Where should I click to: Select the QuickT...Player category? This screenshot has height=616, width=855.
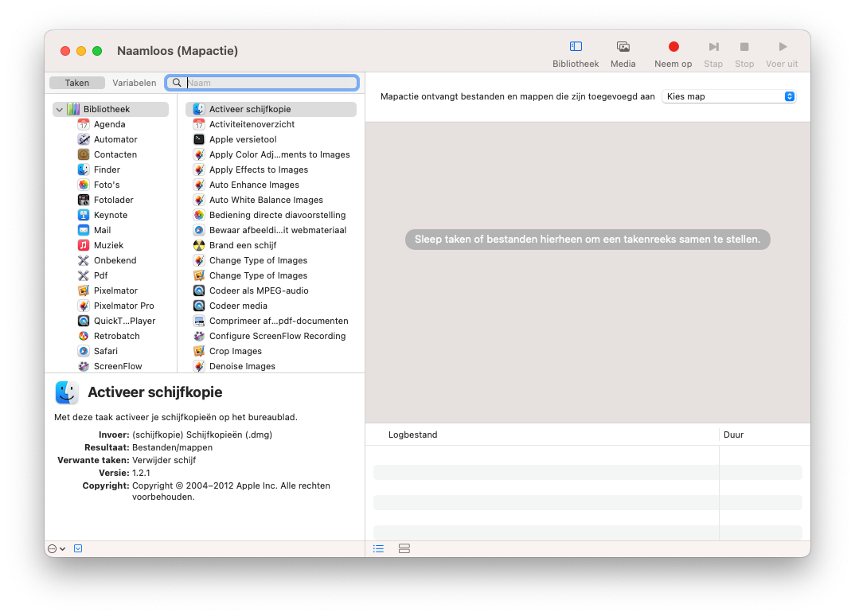(x=124, y=321)
